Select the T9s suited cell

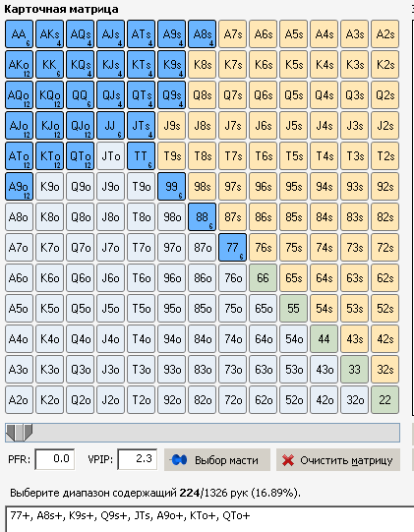pyautogui.click(x=172, y=156)
